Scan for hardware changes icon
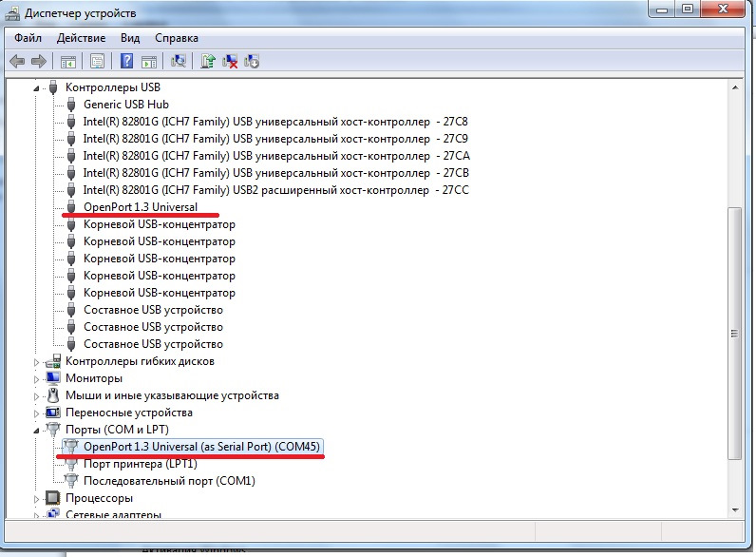Viewport: 756px width, 557px height. 179,61
